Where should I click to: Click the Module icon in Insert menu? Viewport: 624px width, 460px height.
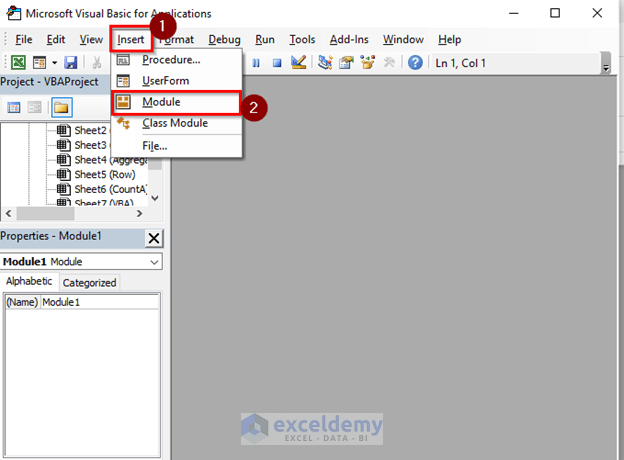pos(123,102)
